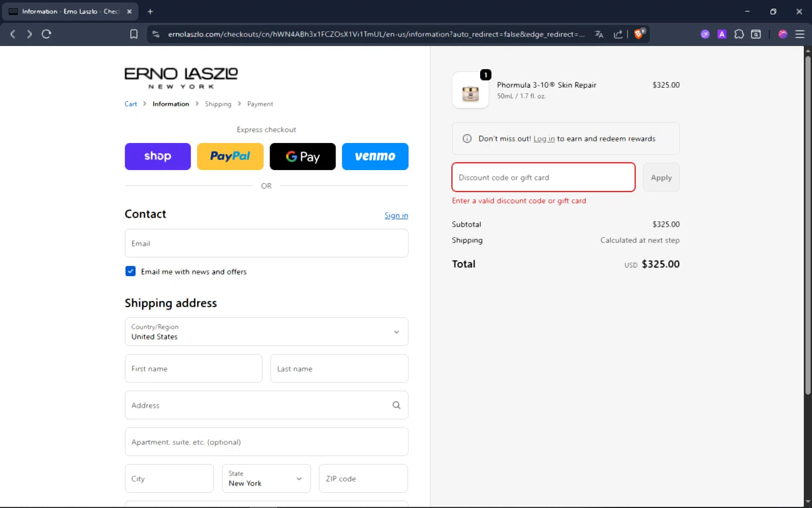Screen dimensions: 812x508
Task: Open the purple 'A' extension icon
Action: (x=722, y=34)
